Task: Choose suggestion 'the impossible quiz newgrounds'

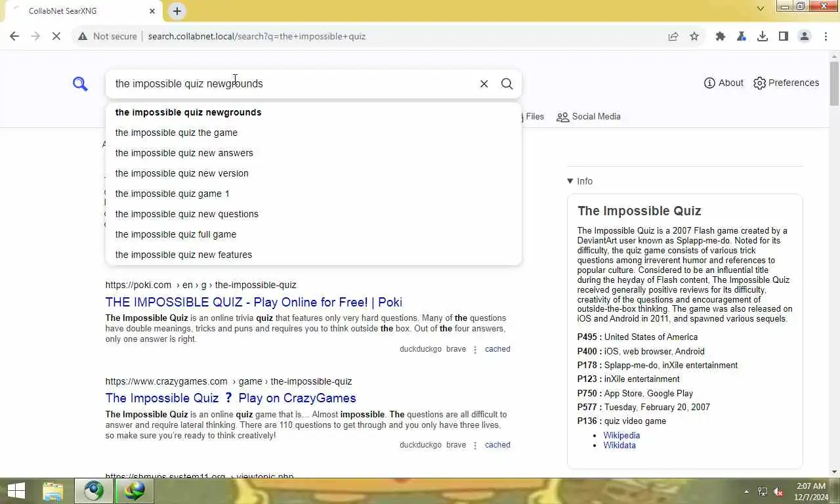Action: click(x=314, y=112)
